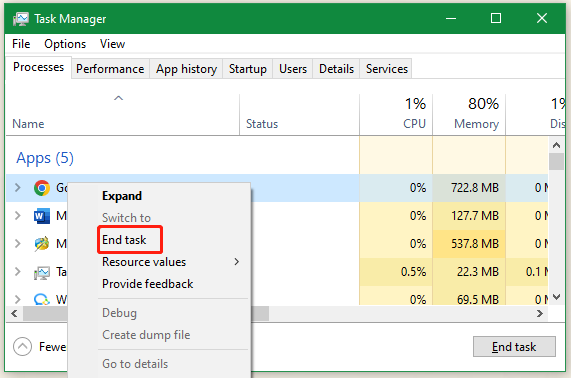
Task: Open the Startup tab
Action: [x=248, y=69]
